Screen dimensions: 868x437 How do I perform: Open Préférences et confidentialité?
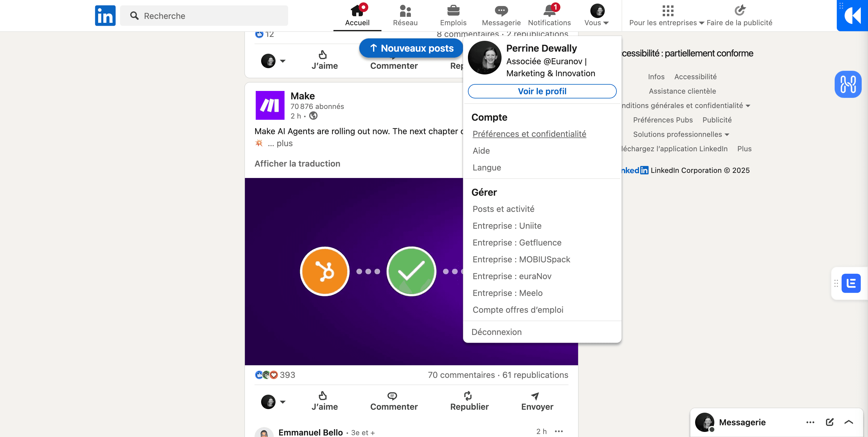pos(529,134)
